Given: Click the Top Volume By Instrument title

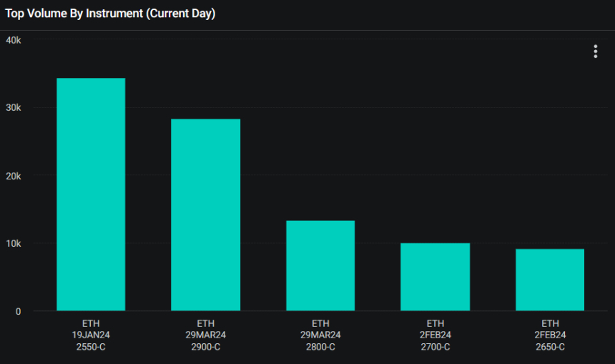Looking at the screenshot, I should (x=110, y=14).
